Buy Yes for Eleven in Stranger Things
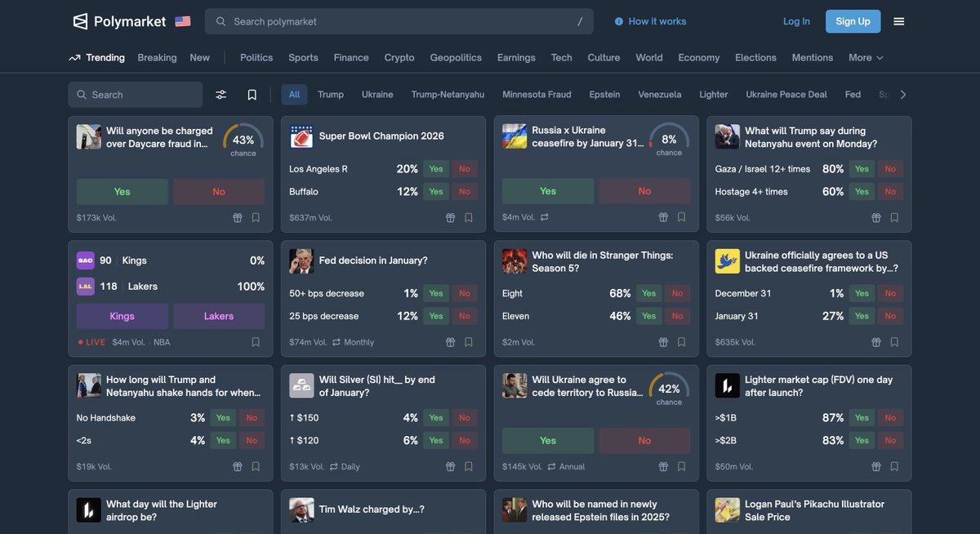The image size is (980, 534). (x=648, y=316)
